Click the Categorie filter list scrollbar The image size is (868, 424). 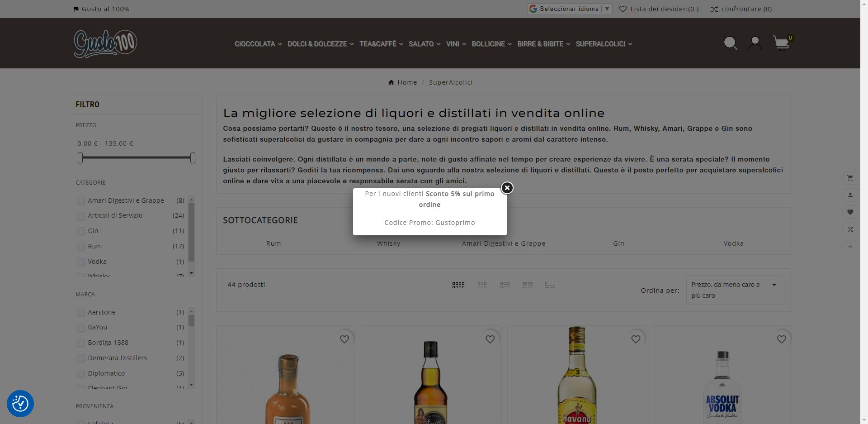(x=191, y=232)
